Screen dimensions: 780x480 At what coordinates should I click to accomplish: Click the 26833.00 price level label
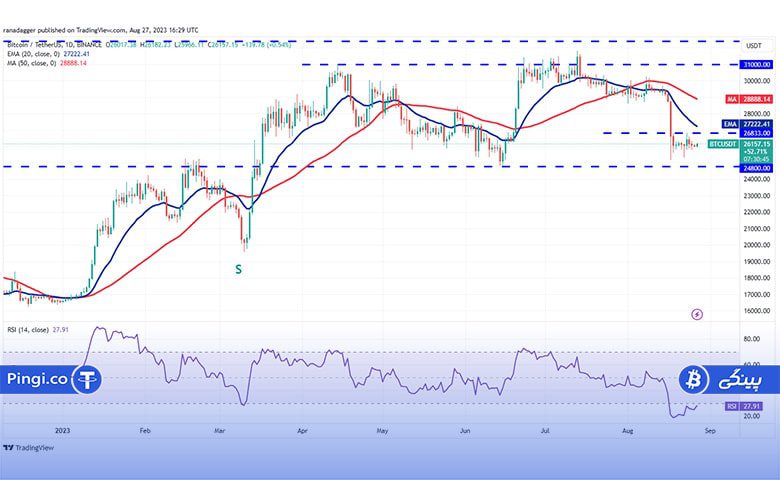(x=757, y=133)
